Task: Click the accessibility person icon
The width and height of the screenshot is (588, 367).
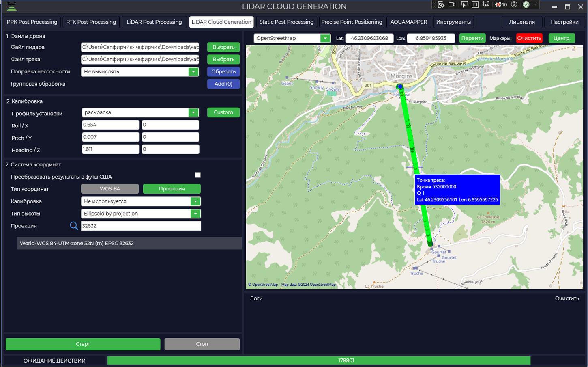Action: [514, 4]
